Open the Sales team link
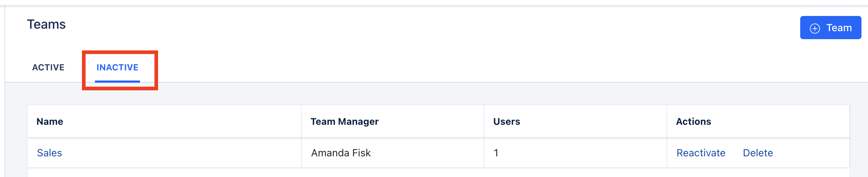 point(50,153)
